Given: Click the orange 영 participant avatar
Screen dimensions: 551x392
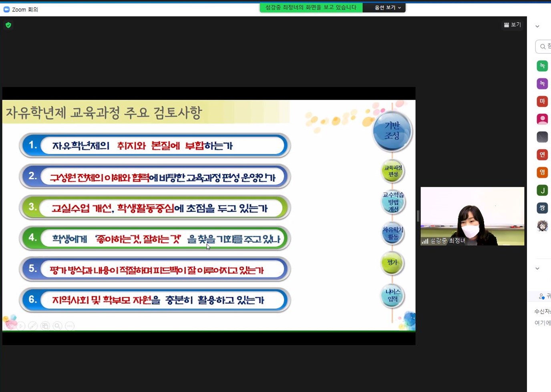Looking at the screenshot, I should pyautogui.click(x=542, y=172).
